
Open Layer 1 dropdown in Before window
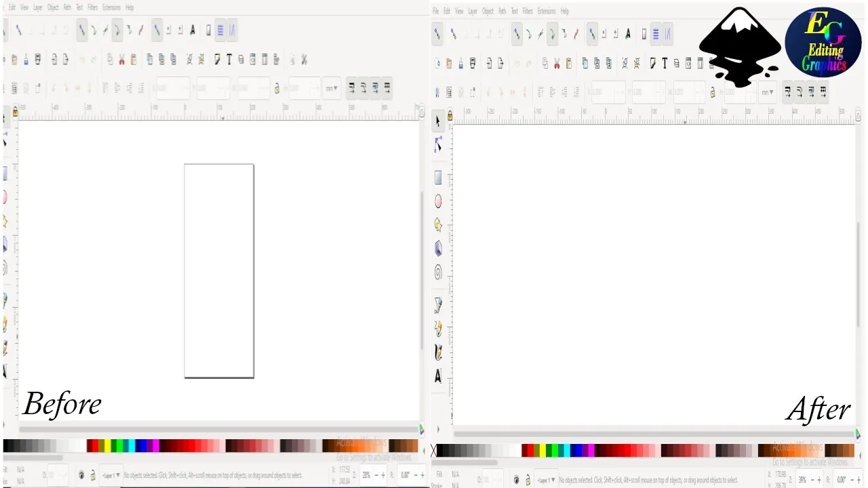click(112, 476)
